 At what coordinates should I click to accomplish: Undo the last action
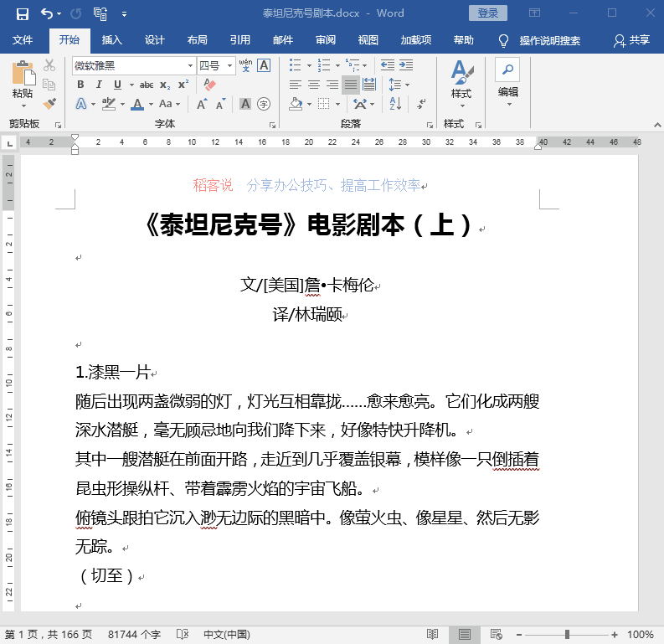(47, 14)
